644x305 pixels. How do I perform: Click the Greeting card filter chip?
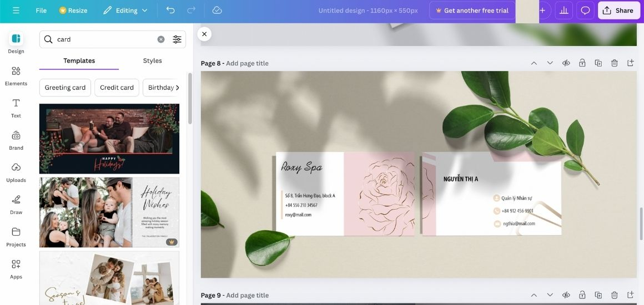coord(65,88)
